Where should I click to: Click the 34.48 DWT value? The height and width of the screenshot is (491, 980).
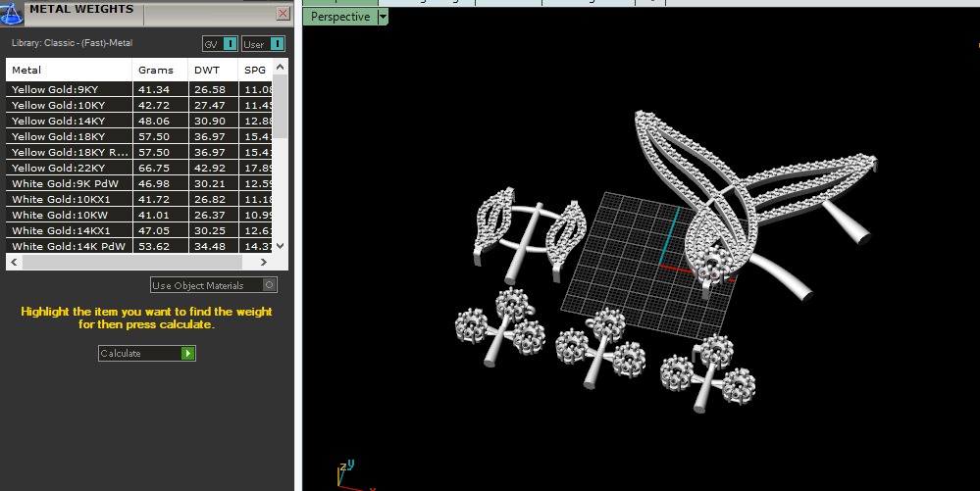[210, 246]
